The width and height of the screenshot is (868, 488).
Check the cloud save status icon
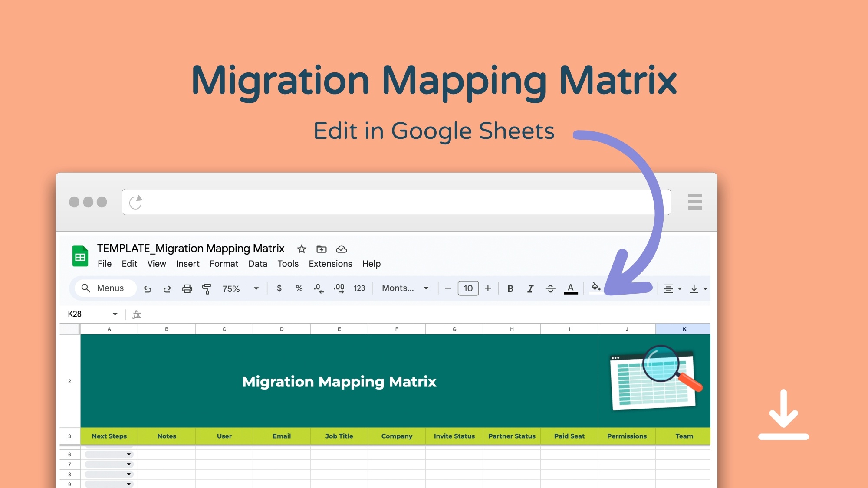point(342,249)
